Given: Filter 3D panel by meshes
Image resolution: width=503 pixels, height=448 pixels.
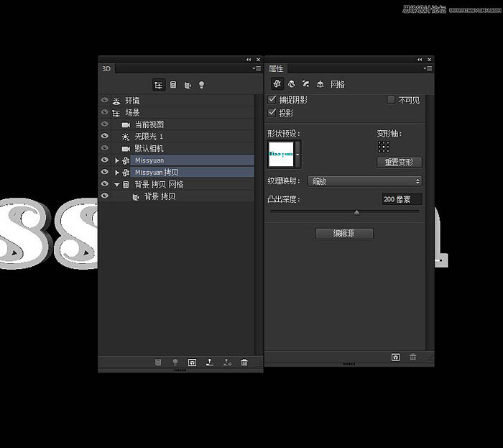Looking at the screenshot, I should [x=173, y=85].
